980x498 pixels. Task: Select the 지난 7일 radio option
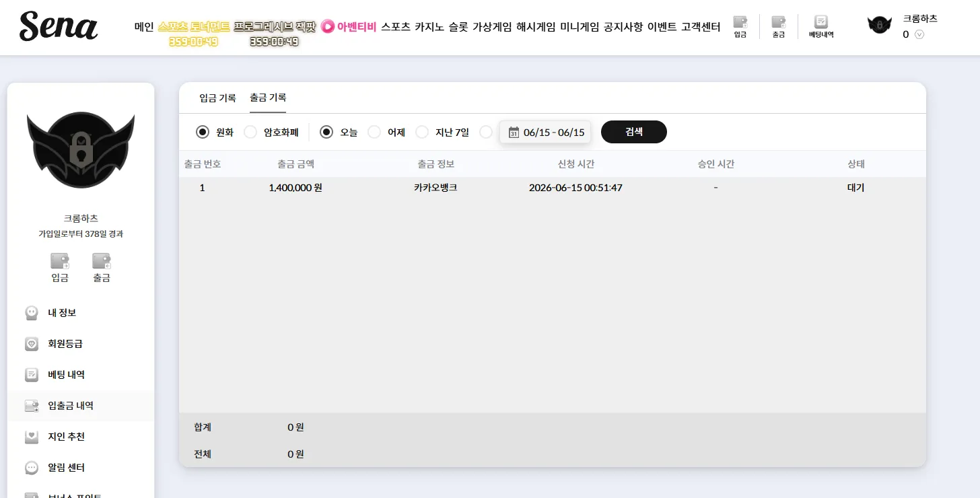point(422,132)
